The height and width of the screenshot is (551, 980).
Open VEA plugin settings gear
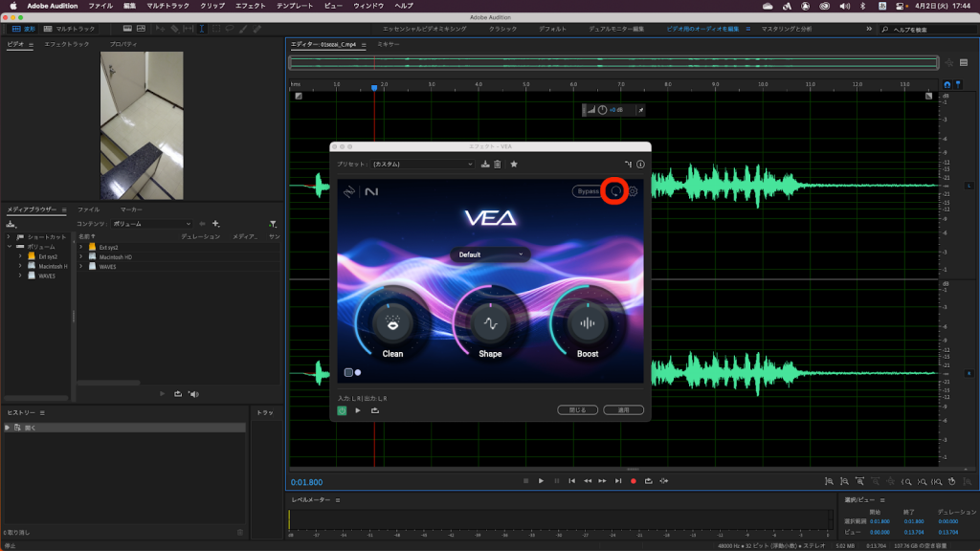pos(634,191)
